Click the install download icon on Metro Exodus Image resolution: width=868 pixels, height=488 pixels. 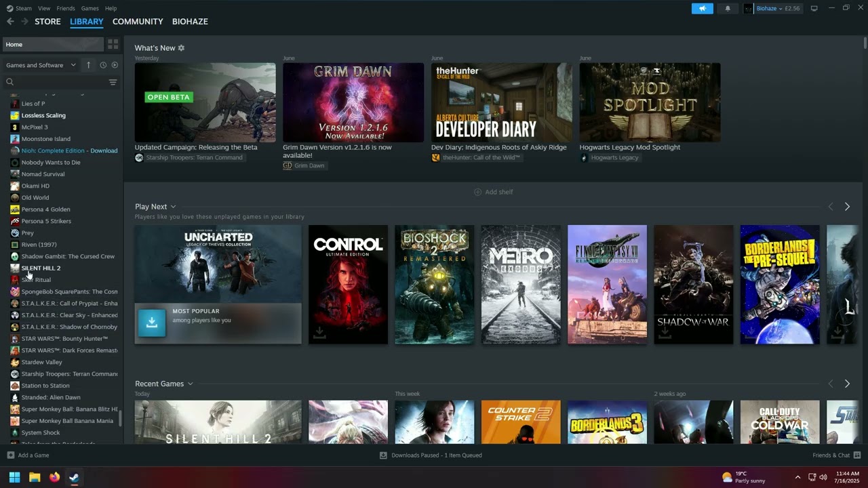[492, 332]
